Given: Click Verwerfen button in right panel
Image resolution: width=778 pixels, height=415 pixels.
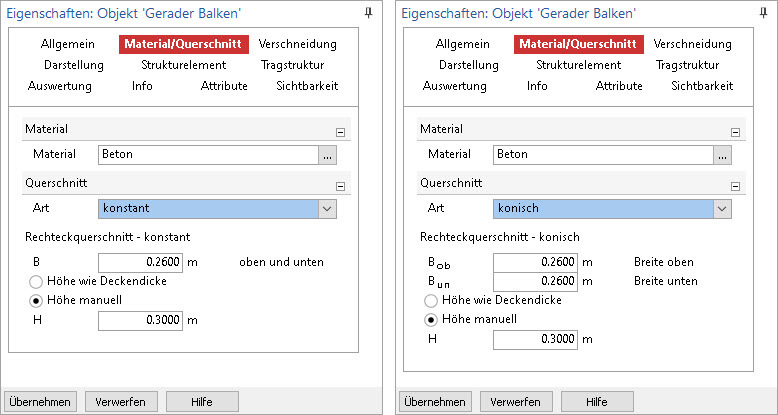Looking at the screenshot, I should [x=515, y=401].
